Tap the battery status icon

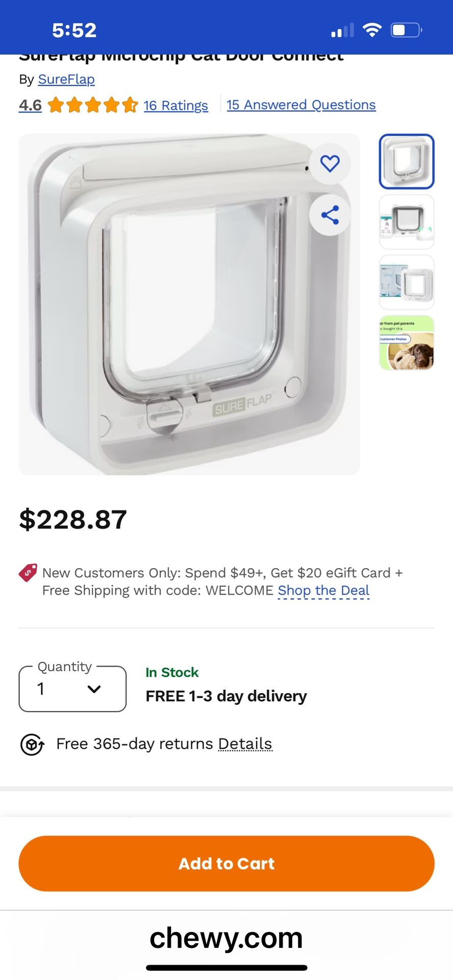406,30
